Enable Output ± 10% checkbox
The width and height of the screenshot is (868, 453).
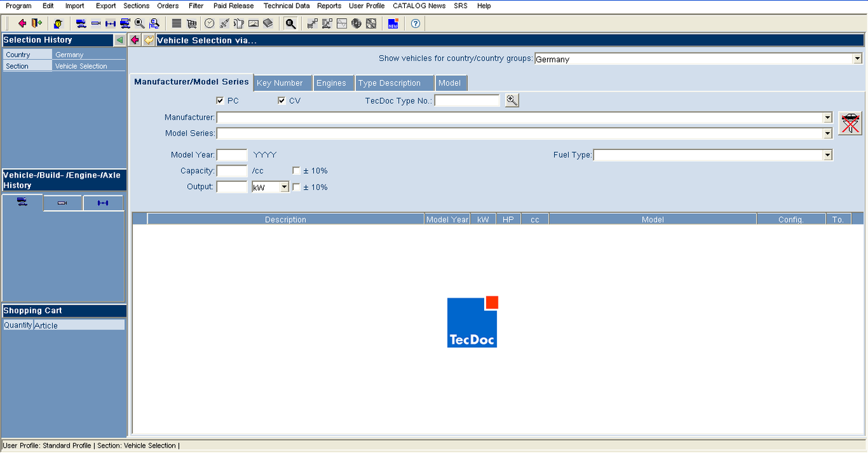pos(296,187)
